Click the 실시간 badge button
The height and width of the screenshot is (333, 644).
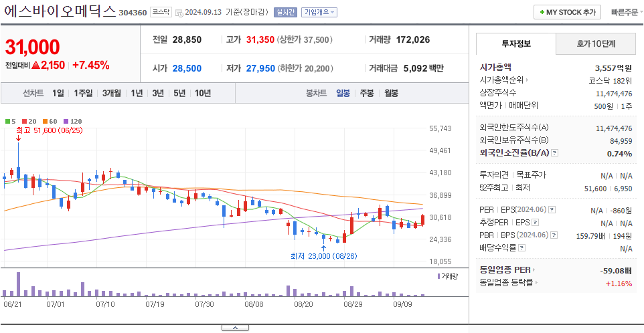[x=285, y=12]
